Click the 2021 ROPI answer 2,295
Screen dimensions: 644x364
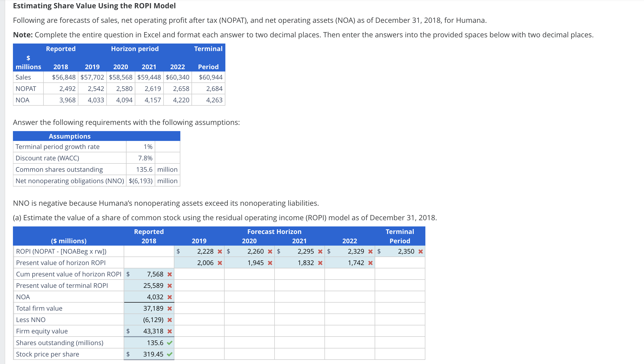[307, 251]
